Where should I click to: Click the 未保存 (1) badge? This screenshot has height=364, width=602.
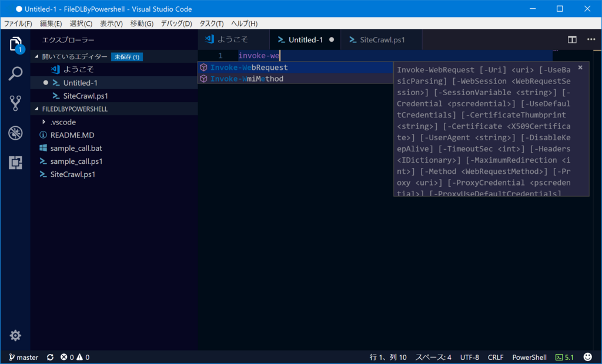pos(127,57)
